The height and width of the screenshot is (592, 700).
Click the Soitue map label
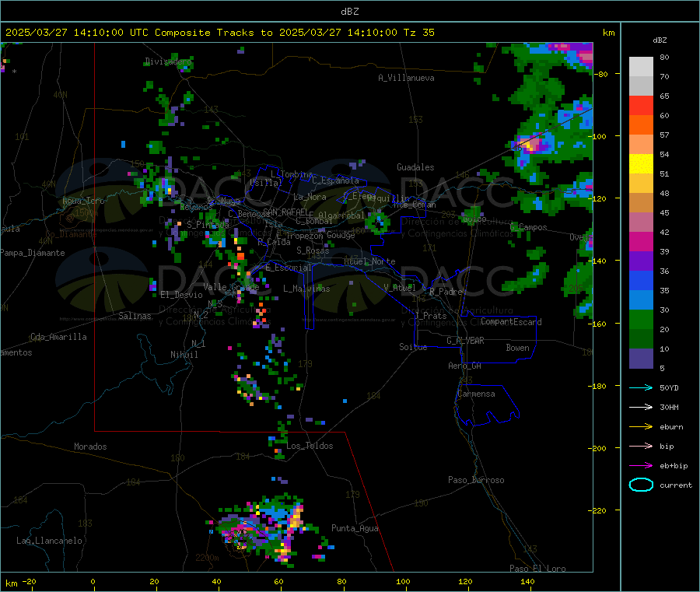point(413,347)
